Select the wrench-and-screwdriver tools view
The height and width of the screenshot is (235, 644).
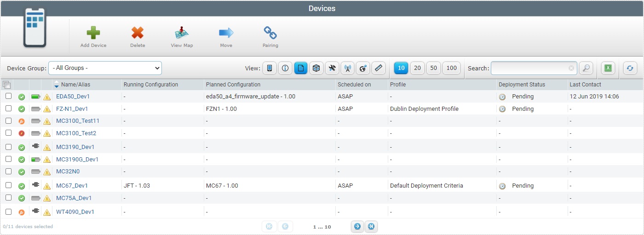tap(332, 68)
